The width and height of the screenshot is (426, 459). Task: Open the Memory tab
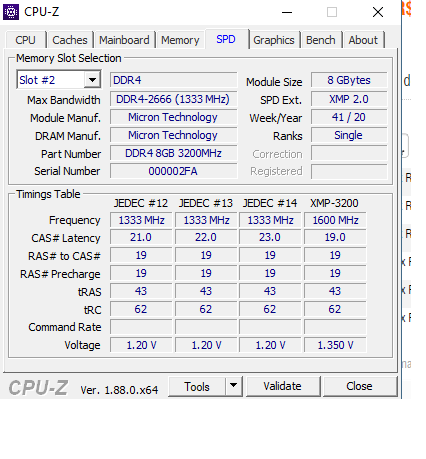(x=180, y=40)
